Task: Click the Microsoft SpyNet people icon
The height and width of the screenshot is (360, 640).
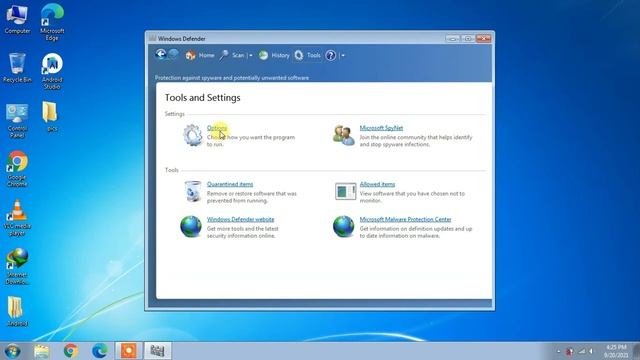Action: (344, 135)
